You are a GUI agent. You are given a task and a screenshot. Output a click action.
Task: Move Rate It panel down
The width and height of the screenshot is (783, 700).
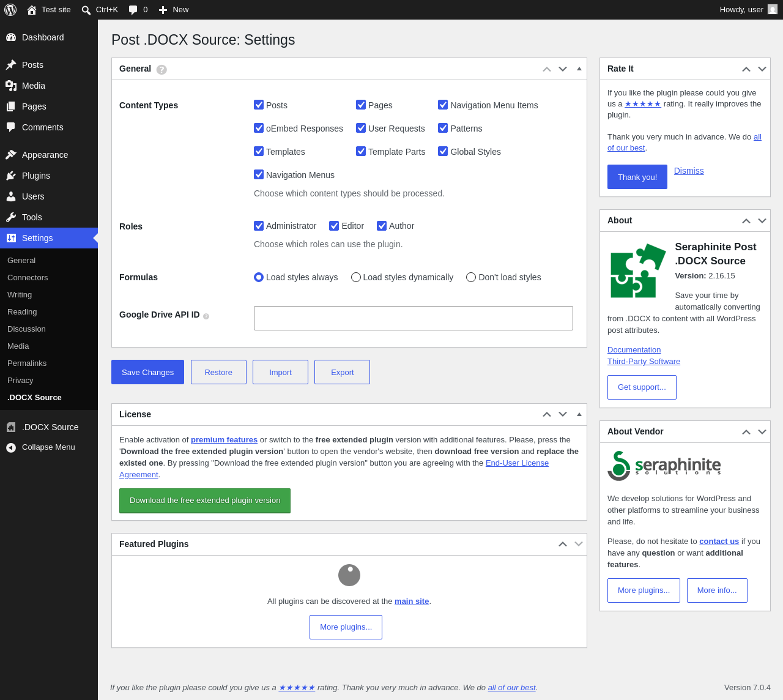[x=762, y=69]
